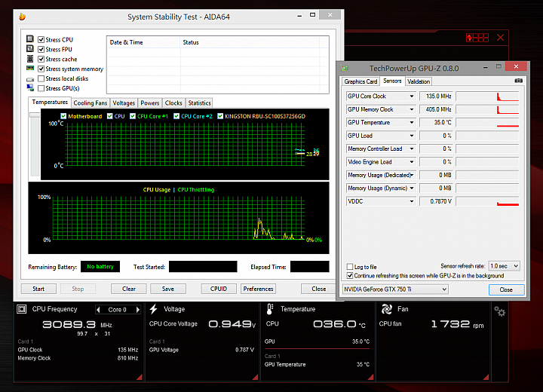Click the thermometer Temperature icon
This screenshot has width=543, height=392.
pos(270,309)
